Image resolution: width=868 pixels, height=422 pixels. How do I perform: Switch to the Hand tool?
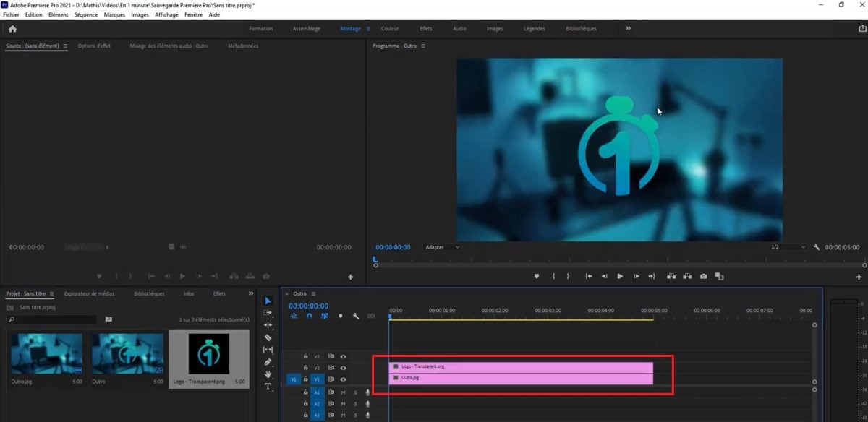268,374
